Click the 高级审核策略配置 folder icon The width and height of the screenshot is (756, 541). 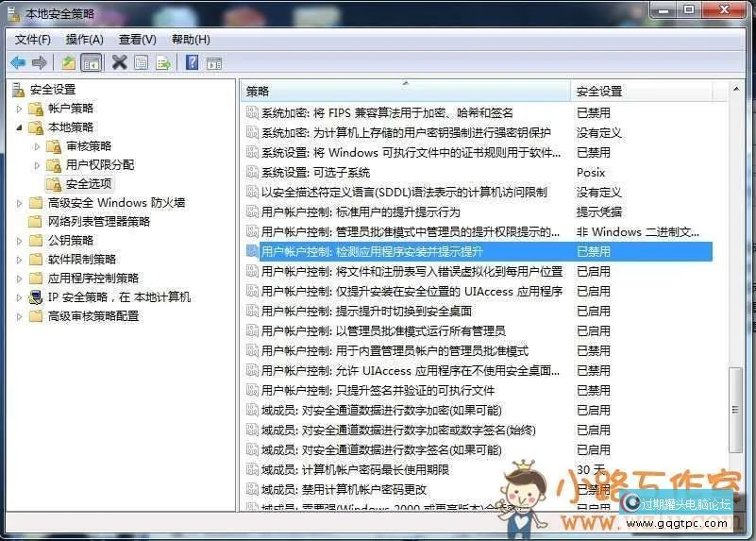(36, 316)
